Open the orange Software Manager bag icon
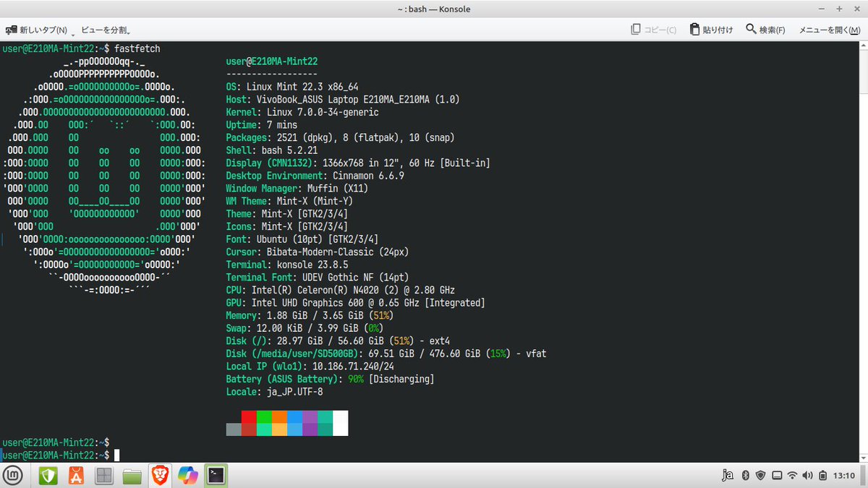This screenshot has height=488, width=868. click(x=76, y=475)
